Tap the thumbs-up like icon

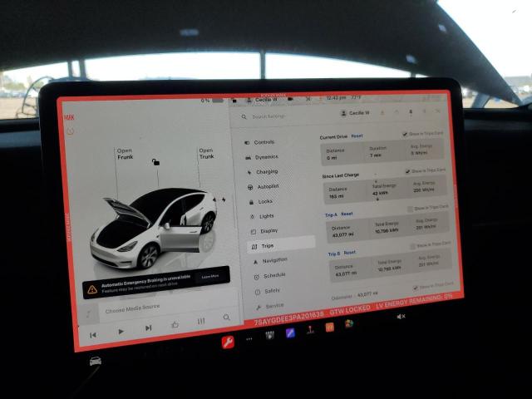pyautogui.click(x=175, y=324)
